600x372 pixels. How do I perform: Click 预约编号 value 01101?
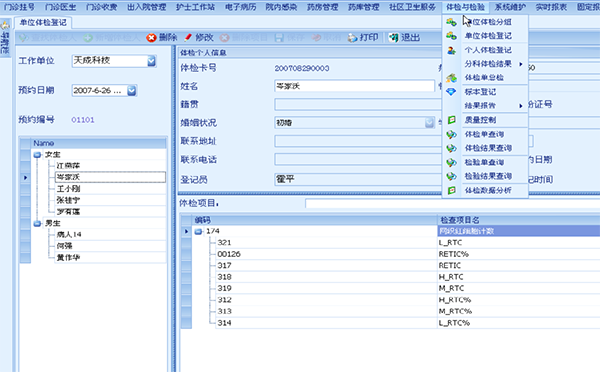click(83, 120)
